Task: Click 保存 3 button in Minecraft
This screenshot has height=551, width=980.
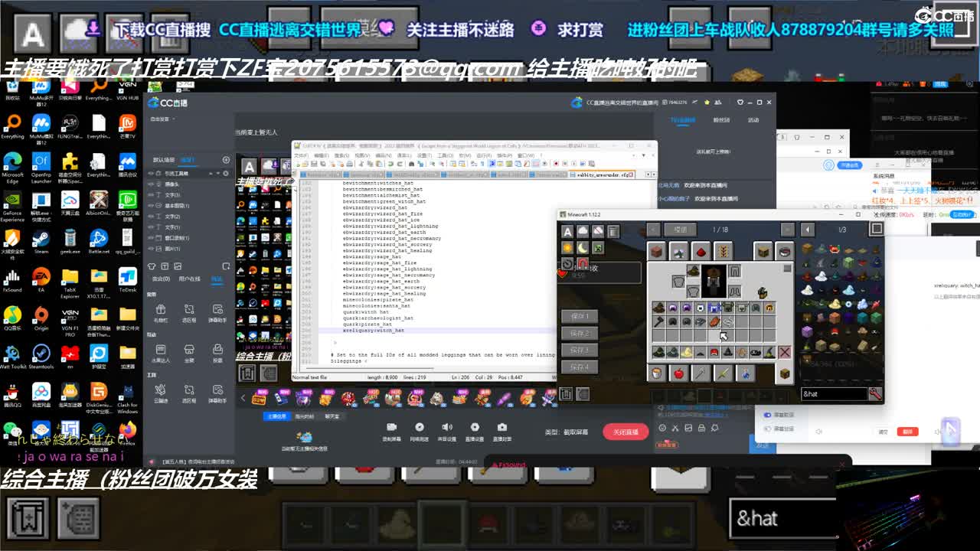Action: coord(580,350)
